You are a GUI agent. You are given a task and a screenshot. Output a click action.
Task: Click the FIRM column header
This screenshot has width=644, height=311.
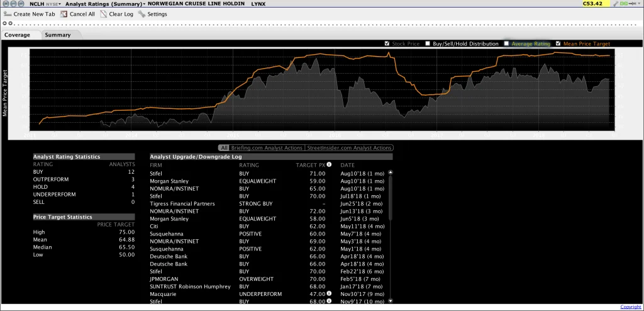click(x=156, y=165)
